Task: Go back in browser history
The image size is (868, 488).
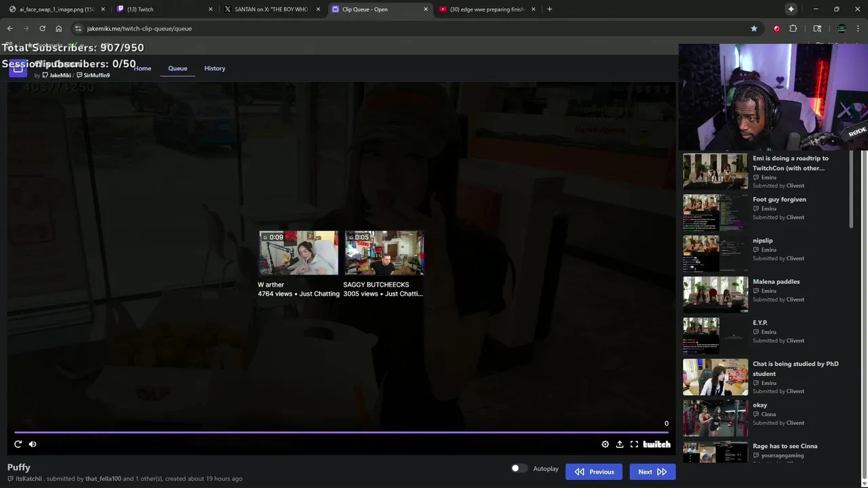Action: click(9, 28)
